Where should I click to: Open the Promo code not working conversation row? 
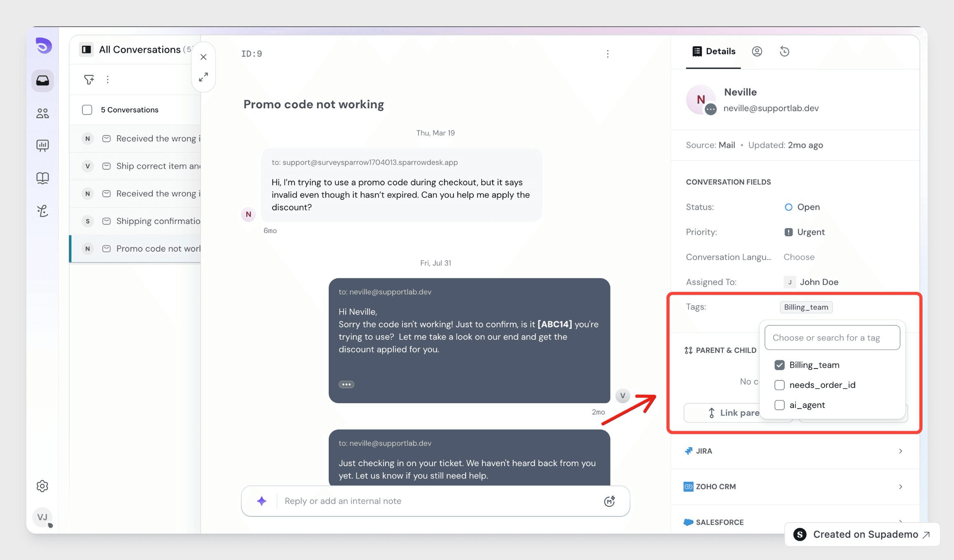tap(136, 249)
